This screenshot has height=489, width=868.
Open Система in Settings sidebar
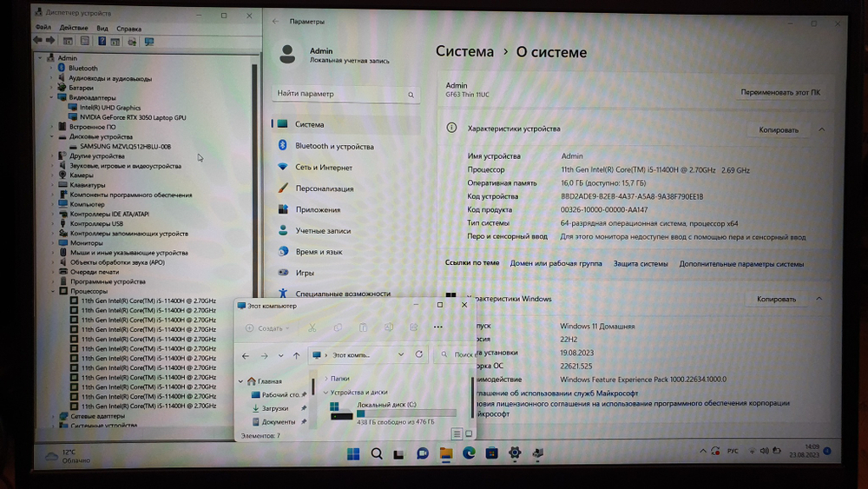[x=346, y=124]
